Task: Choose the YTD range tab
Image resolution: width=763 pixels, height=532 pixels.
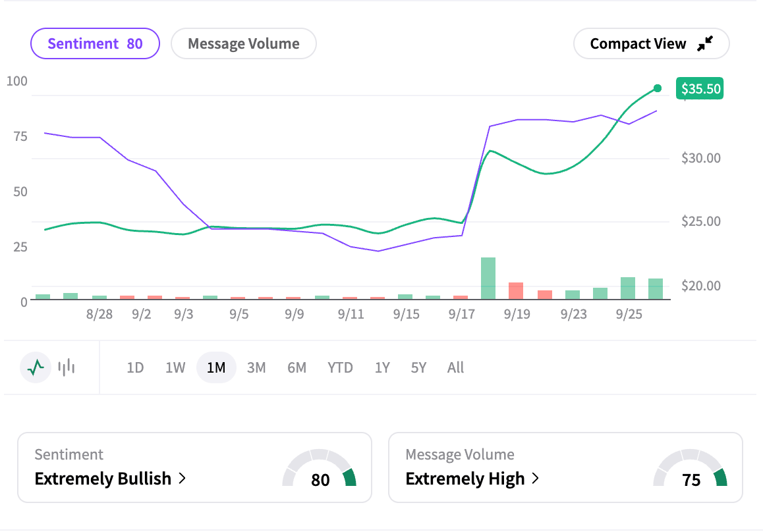Action: pos(340,367)
